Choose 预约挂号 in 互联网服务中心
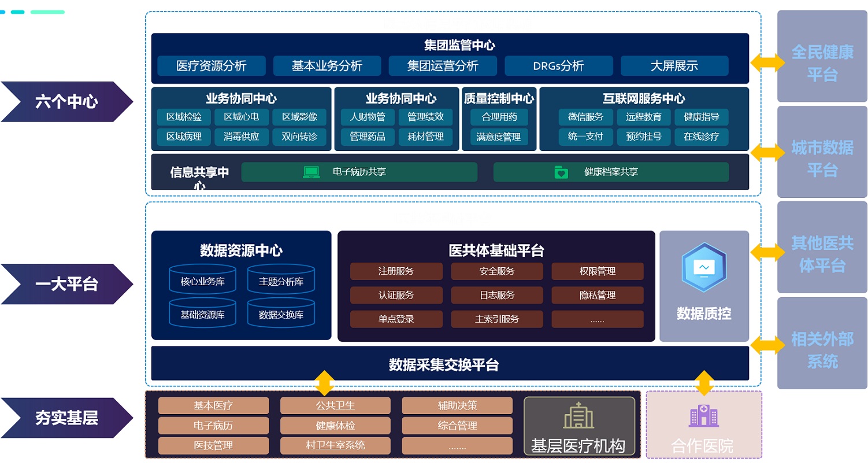Image resolution: width=868 pixels, height=476 pixels. [x=643, y=136]
